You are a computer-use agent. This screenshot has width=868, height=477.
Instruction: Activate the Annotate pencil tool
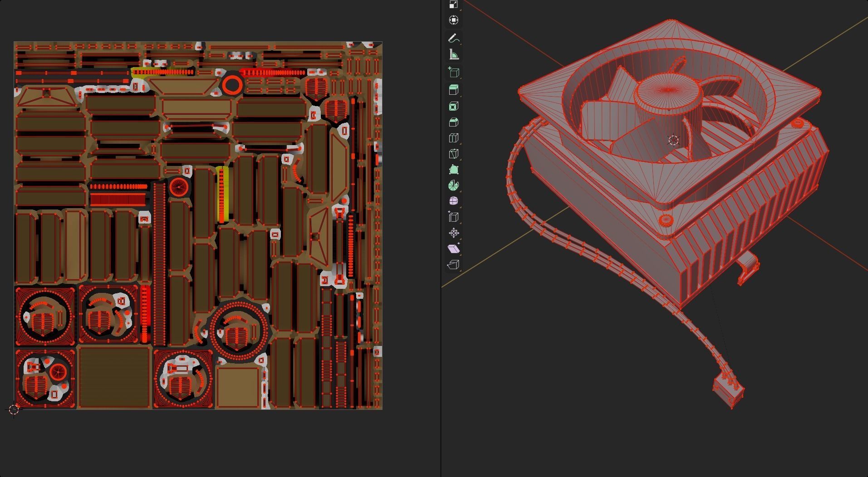pos(453,39)
